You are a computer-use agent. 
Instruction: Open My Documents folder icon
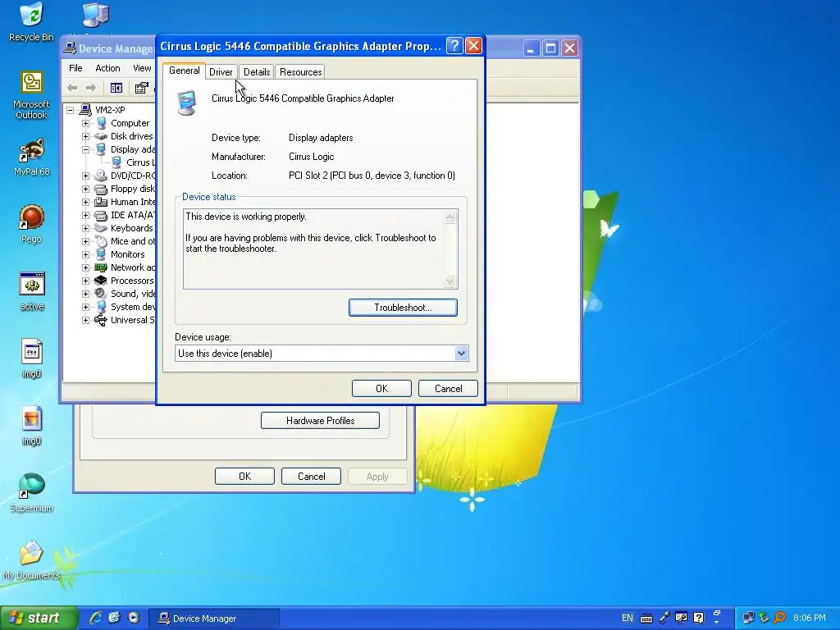(32, 560)
